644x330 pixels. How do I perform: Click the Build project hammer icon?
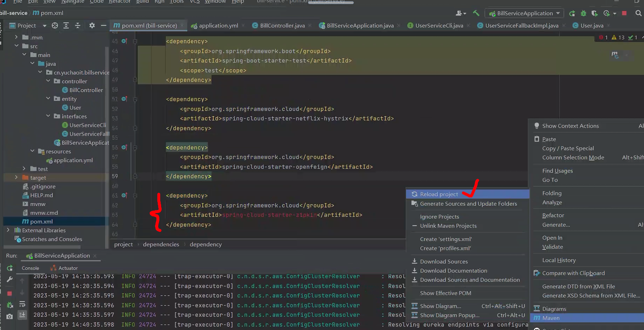[x=476, y=13]
